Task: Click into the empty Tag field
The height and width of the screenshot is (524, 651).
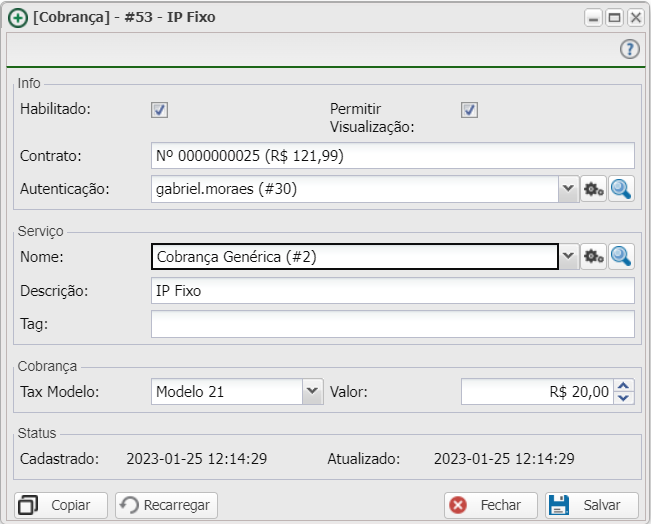Action: pyautogui.click(x=392, y=324)
